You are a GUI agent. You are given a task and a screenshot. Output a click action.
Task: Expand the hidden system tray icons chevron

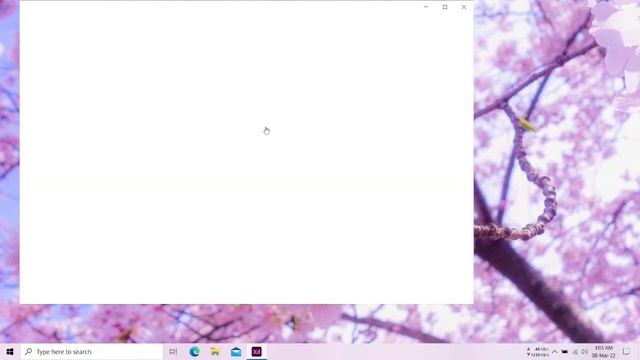tap(554, 351)
